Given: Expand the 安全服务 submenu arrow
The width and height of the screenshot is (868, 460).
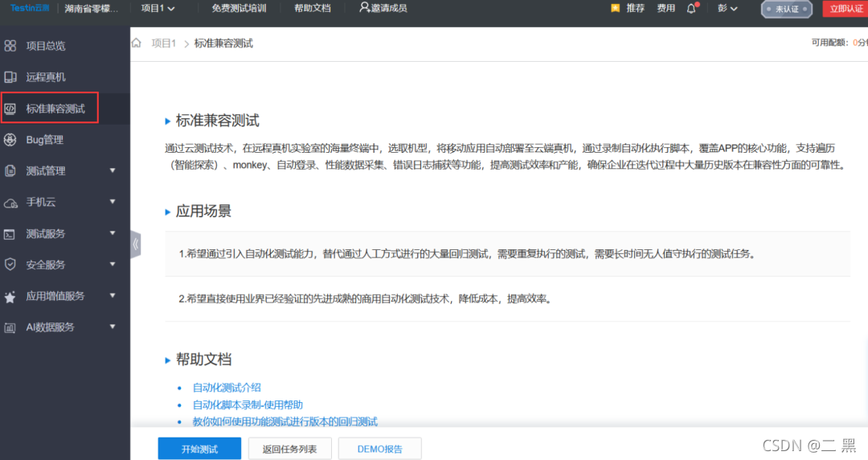Looking at the screenshot, I should pyautogui.click(x=113, y=264).
